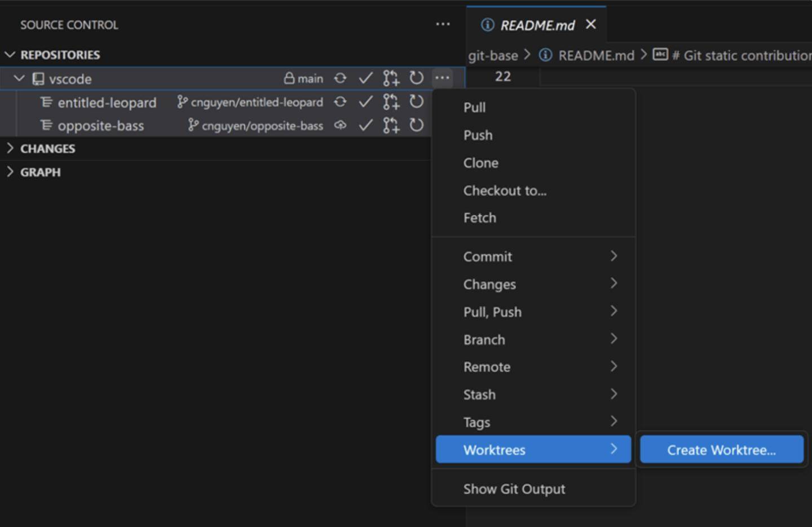The height and width of the screenshot is (527, 812).
Task: Collapse the Repositories section
Action: tap(10, 55)
